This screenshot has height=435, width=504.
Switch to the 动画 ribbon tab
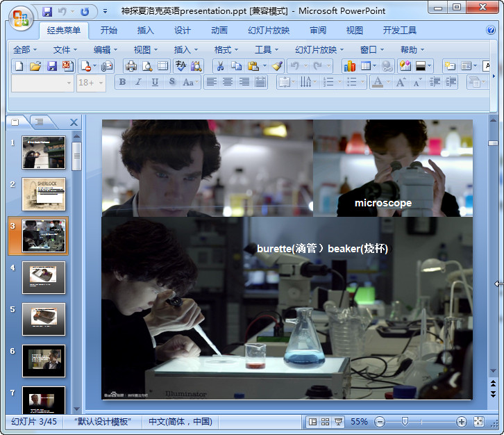(219, 31)
